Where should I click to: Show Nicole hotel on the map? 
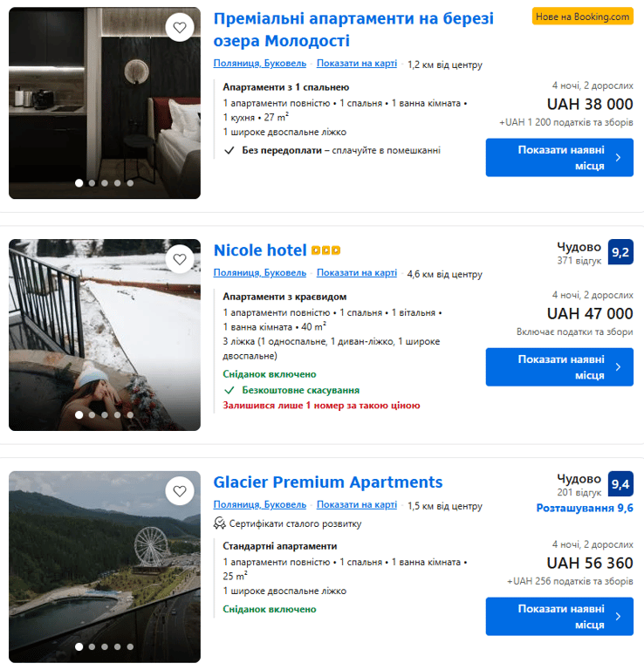pyautogui.click(x=356, y=273)
